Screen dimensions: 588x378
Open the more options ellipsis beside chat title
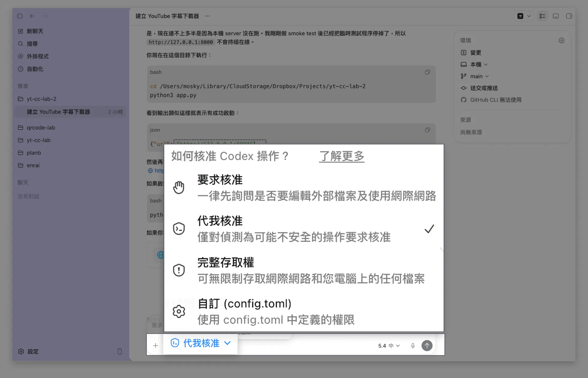(x=208, y=16)
